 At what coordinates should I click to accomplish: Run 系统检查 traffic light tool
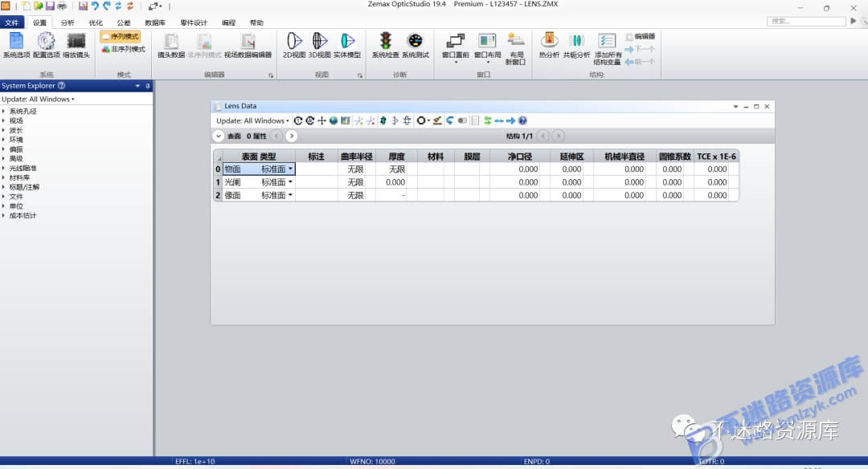pos(385,45)
